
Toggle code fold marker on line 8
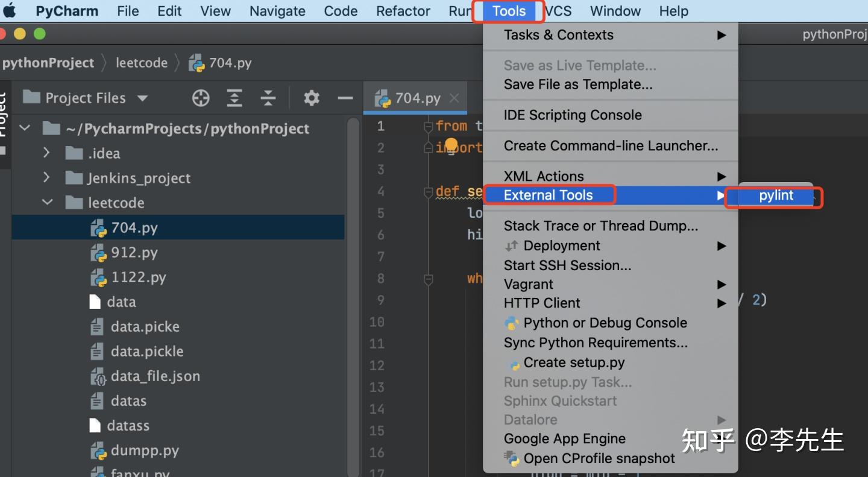pos(428,279)
